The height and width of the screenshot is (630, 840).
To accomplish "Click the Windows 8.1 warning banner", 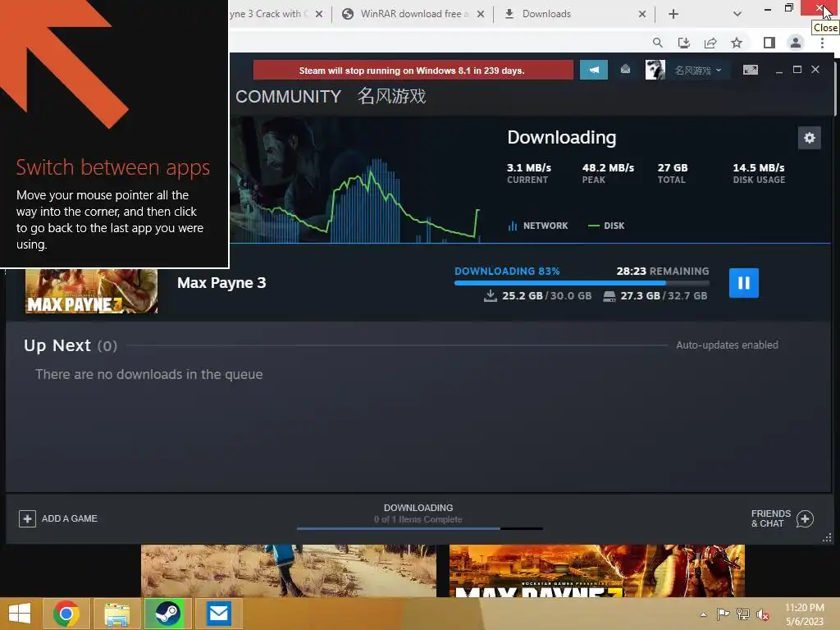I will point(413,71).
